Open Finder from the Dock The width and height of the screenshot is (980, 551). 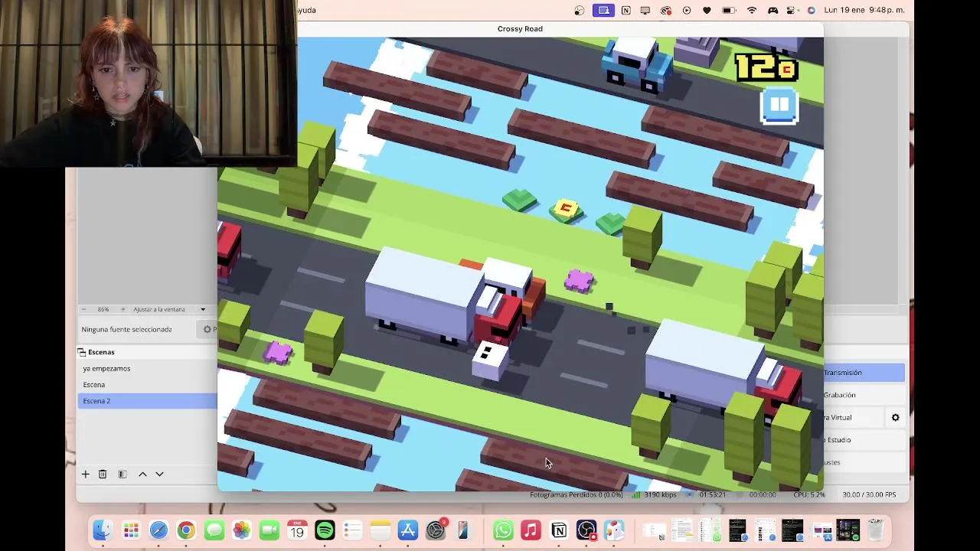point(103,530)
